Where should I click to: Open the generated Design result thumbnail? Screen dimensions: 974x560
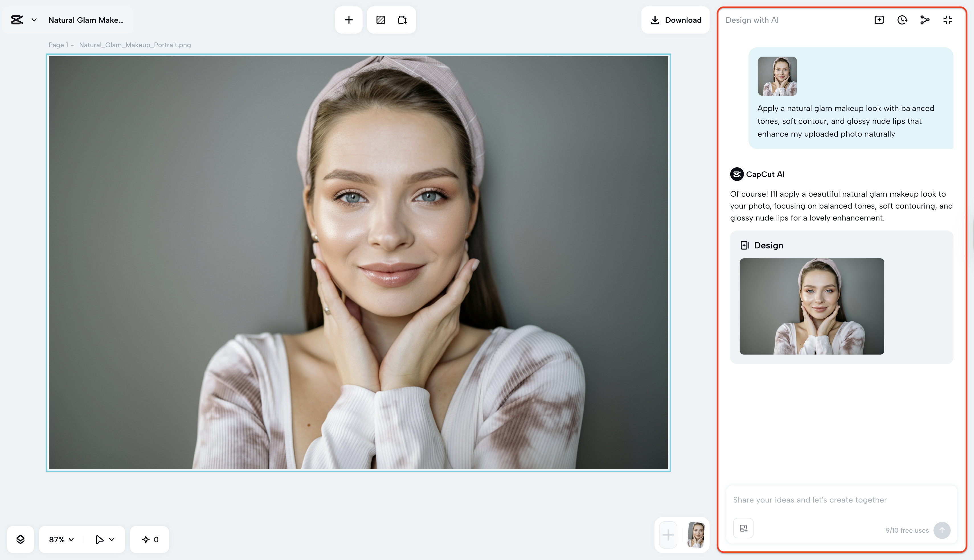tap(812, 306)
